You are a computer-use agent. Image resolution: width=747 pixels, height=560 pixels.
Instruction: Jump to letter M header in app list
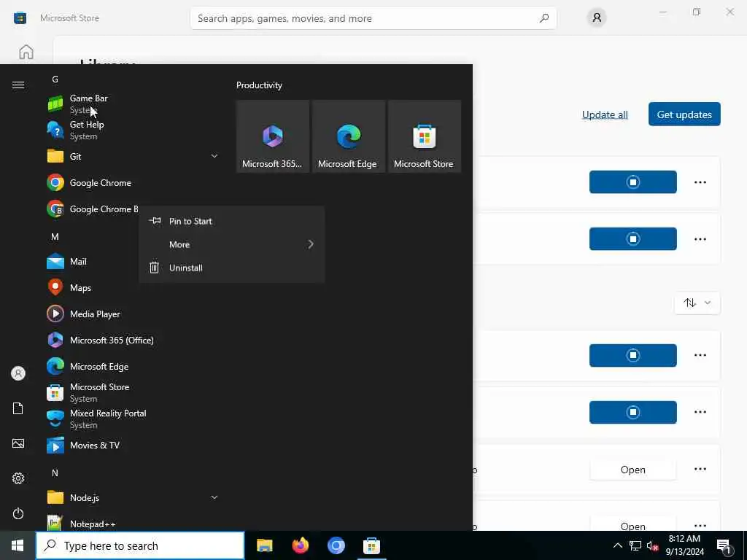click(55, 237)
